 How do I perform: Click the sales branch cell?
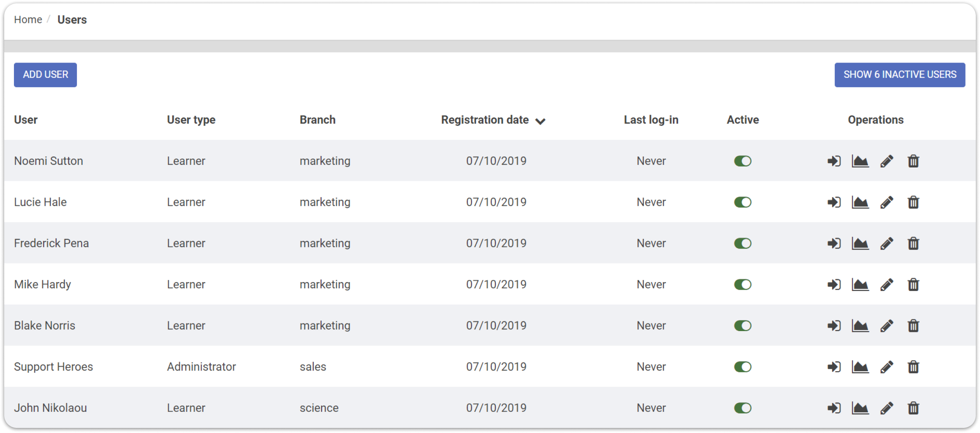[x=313, y=367]
